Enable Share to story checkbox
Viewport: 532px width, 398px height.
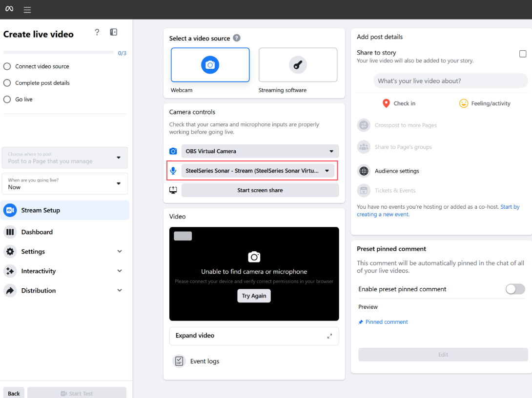click(523, 54)
